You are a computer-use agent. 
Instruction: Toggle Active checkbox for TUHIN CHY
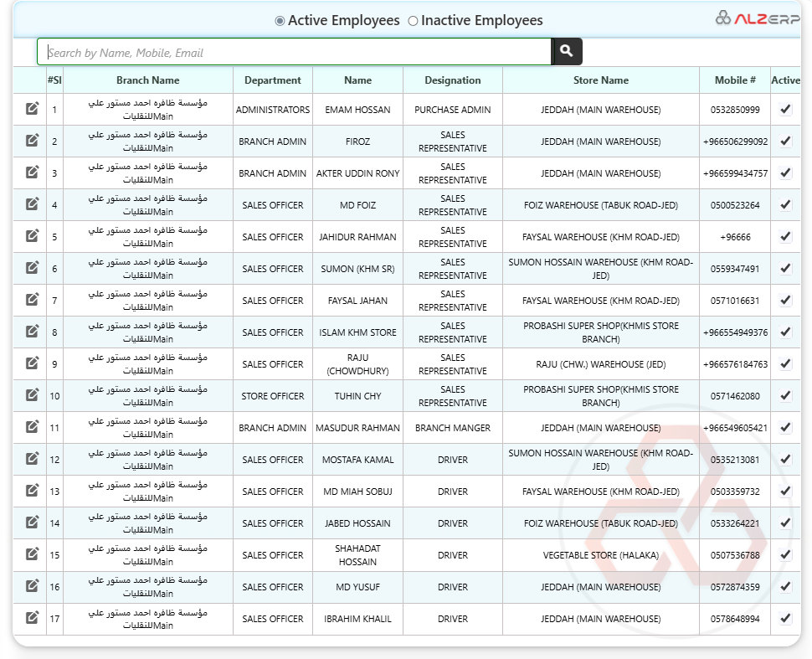pyautogui.click(x=785, y=395)
